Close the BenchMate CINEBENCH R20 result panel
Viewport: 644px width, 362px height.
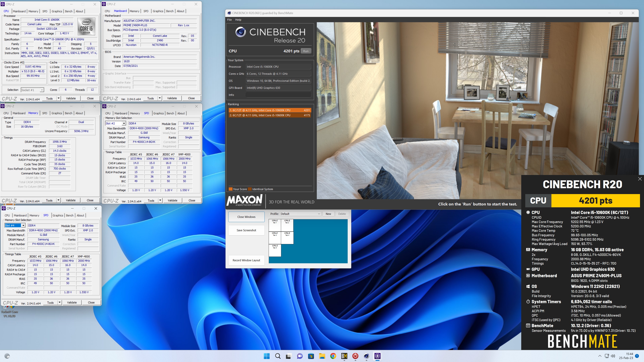click(x=640, y=179)
